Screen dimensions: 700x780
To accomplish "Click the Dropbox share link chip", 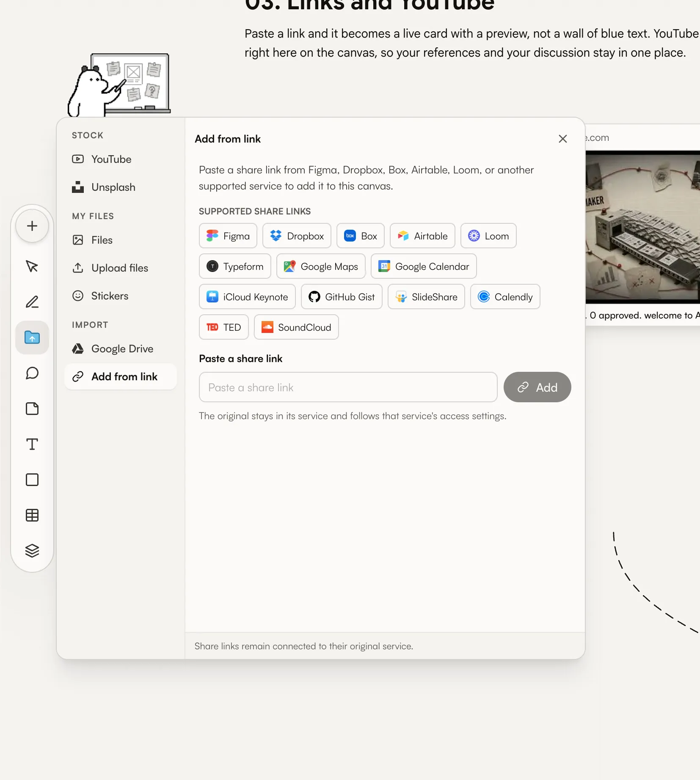I will [x=297, y=236].
